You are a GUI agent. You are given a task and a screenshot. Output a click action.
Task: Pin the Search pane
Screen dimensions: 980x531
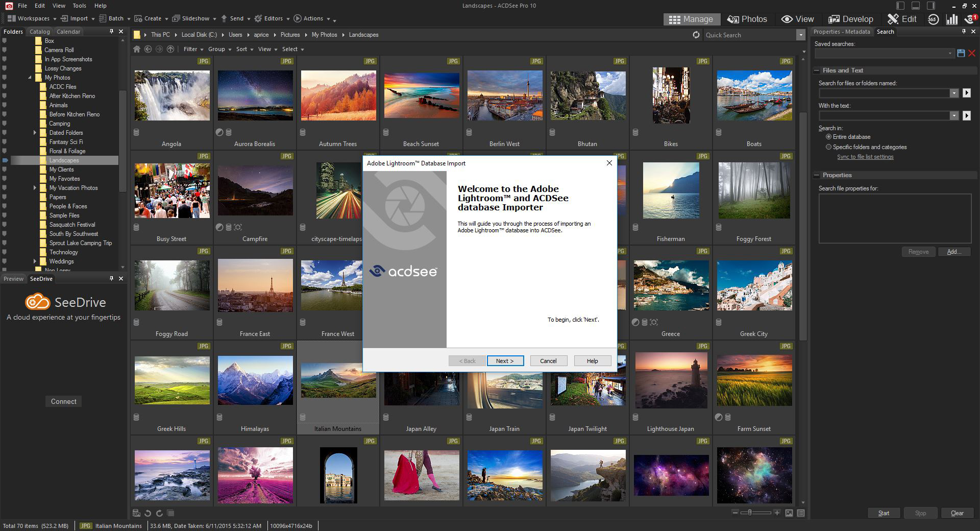tap(964, 32)
